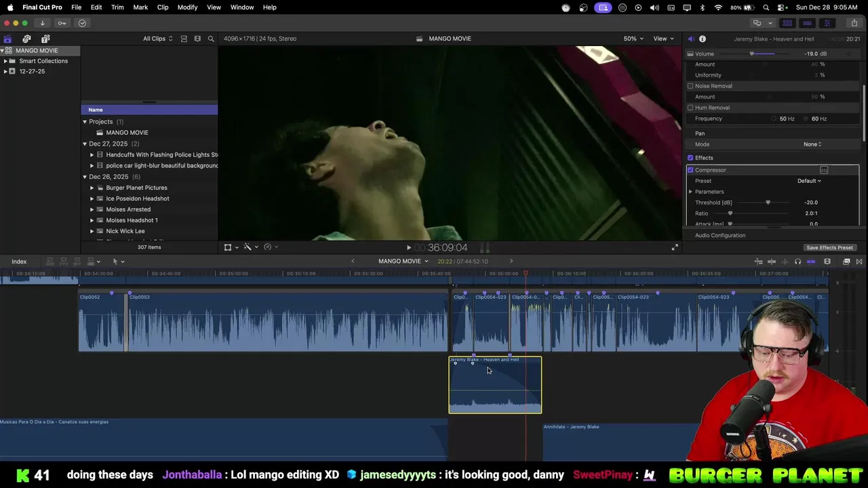Image resolution: width=868 pixels, height=488 pixels.
Task: Show the Effects browser
Action: 846,262
